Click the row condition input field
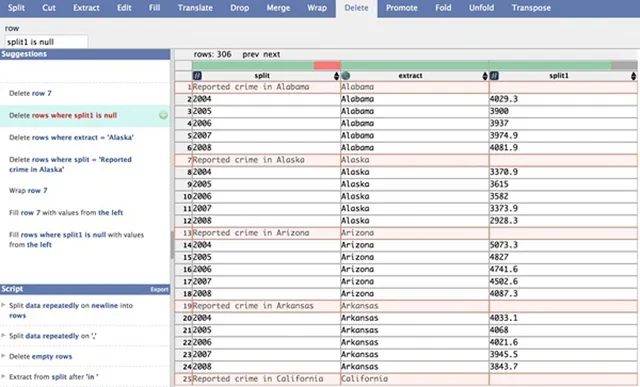Screen dimensions: 640x387 point(46,42)
